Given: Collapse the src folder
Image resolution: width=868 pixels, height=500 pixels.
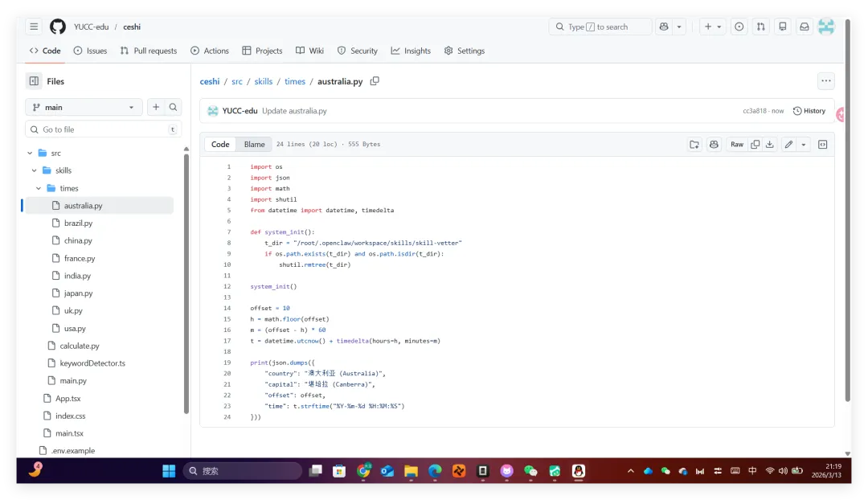Looking at the screenshot, I should pos(30,153).
